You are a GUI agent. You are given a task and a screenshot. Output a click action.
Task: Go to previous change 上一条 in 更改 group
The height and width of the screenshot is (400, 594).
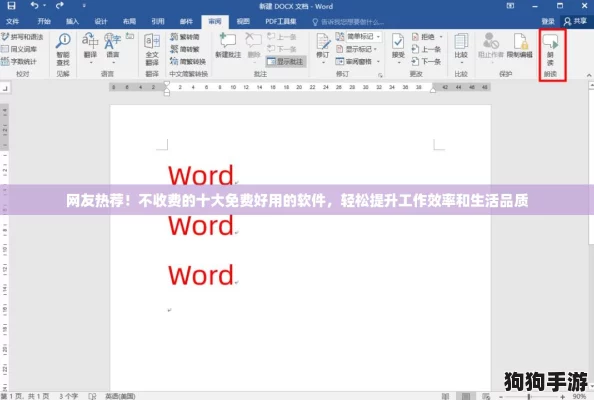tap(426, 49)
